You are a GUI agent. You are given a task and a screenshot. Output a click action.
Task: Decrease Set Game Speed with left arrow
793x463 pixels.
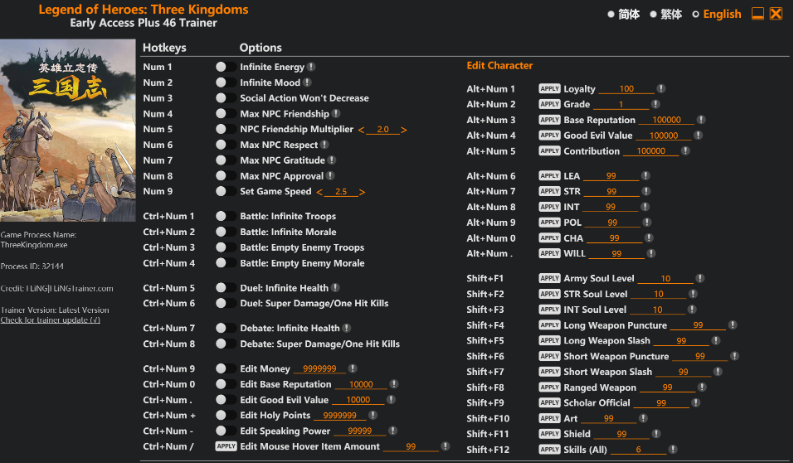[x=319, y=192]
